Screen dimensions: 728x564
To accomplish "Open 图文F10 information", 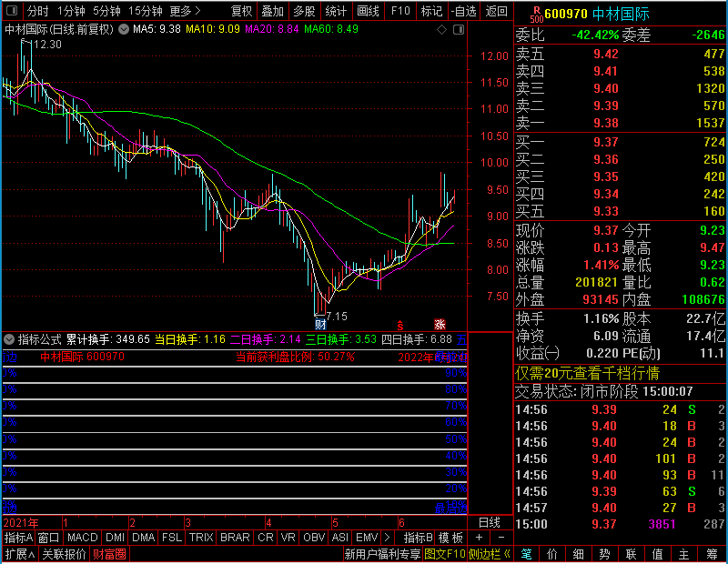I will coord(445,554).
